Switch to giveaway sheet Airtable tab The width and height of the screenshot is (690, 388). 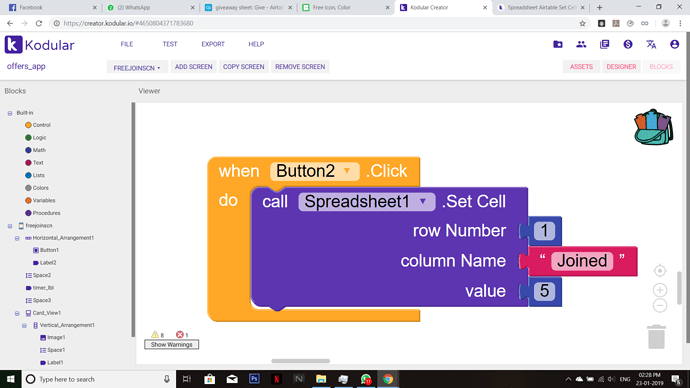point(247,7)
